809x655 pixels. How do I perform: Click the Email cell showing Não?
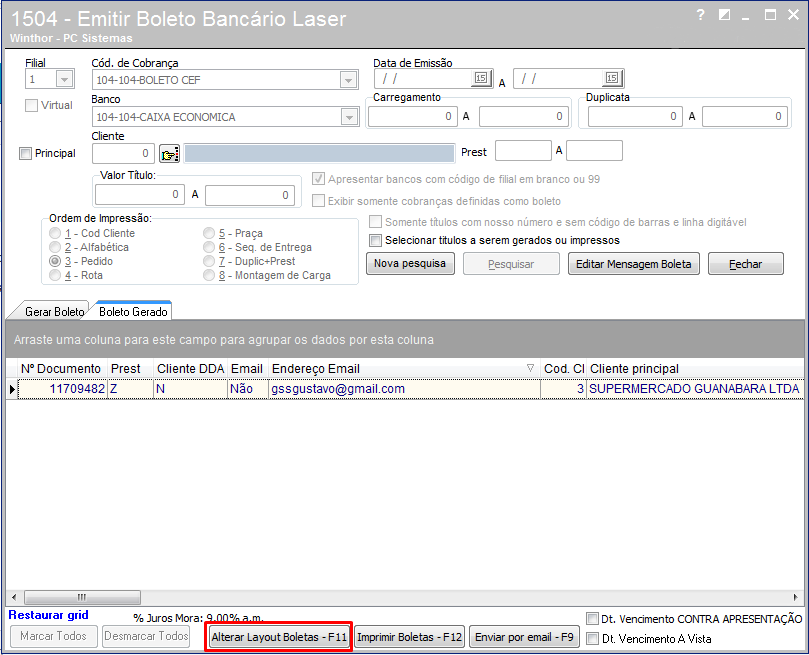248,389
